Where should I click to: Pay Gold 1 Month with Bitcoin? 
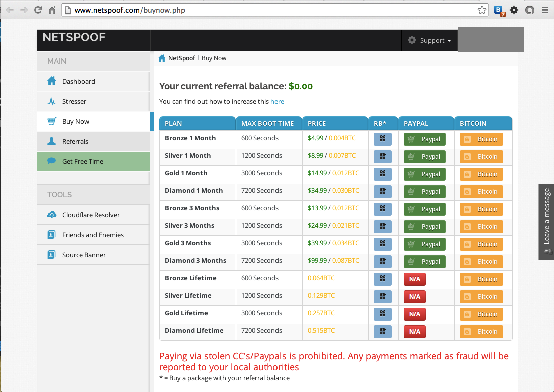(481, 174)
